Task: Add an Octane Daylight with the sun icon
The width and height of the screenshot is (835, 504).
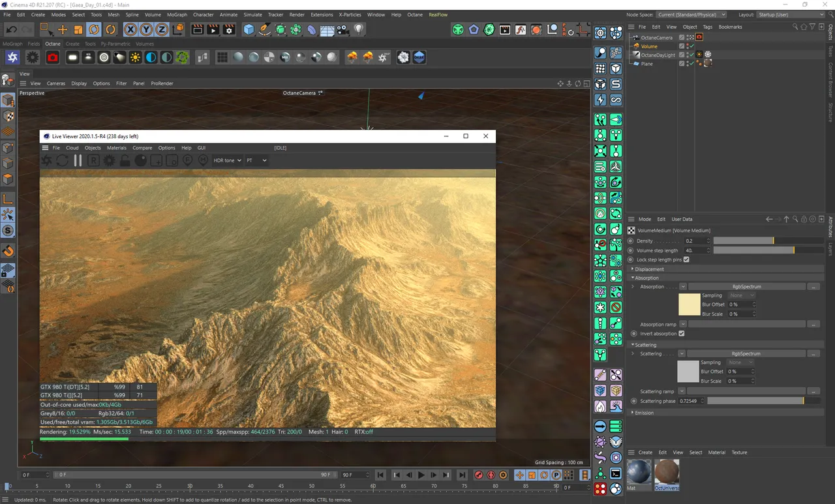Action: tap(135, 57)
